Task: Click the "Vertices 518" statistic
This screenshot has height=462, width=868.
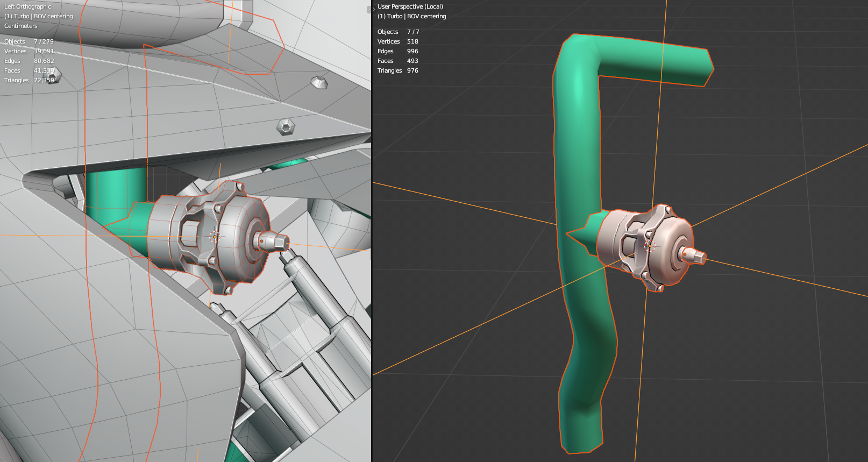Action: pos(398,41)
